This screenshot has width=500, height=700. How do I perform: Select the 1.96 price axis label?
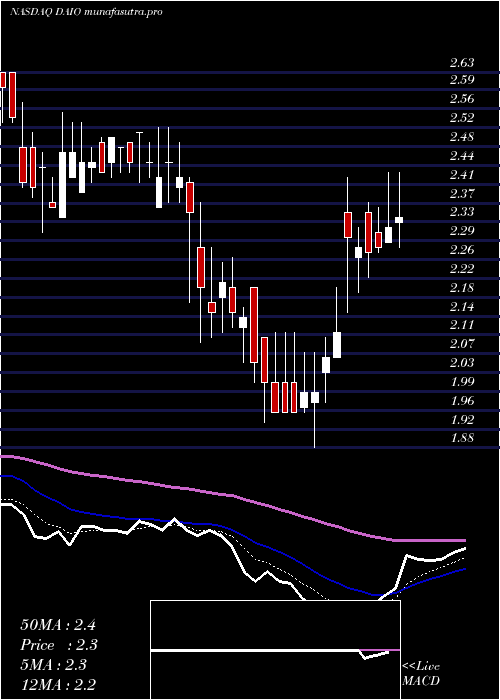tap(462, 400)
